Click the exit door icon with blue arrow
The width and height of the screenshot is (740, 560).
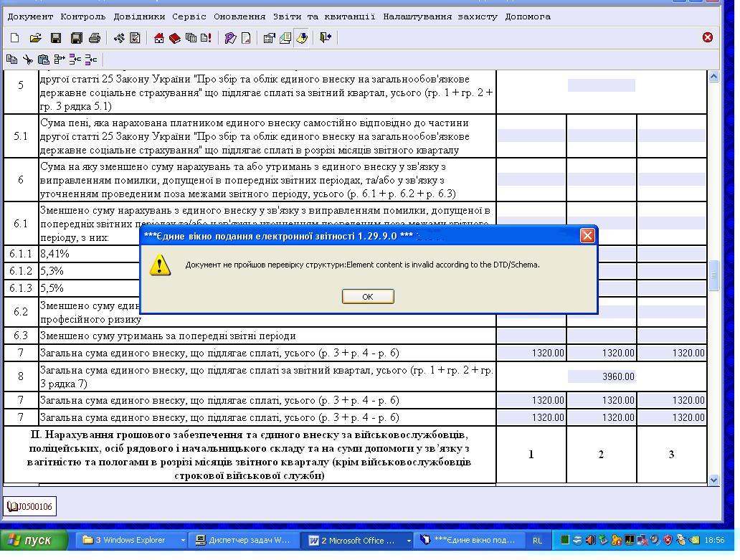point(326,38)
